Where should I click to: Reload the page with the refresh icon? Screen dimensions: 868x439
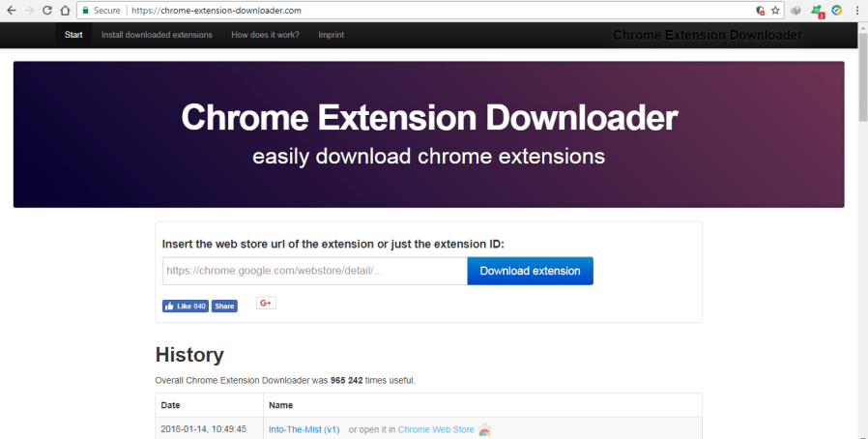[46, 10]
